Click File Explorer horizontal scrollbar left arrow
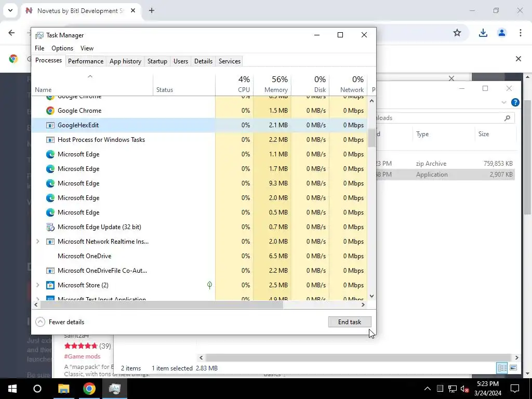The width and height of the screenshot is (532, 399). 201,357
